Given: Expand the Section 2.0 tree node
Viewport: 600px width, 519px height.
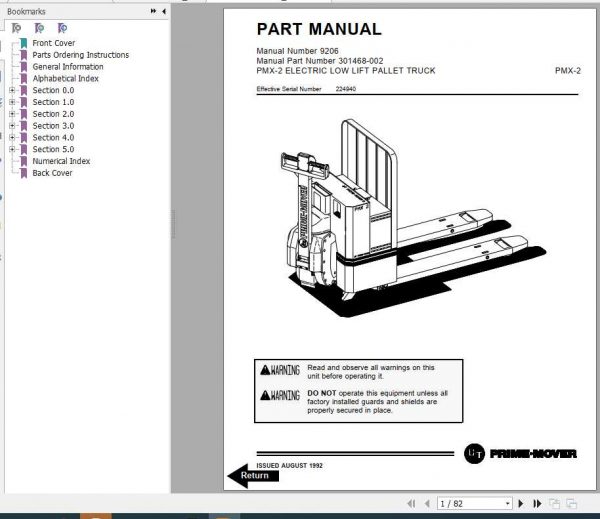Looking at the screenshot, I should tap(12, 114).
